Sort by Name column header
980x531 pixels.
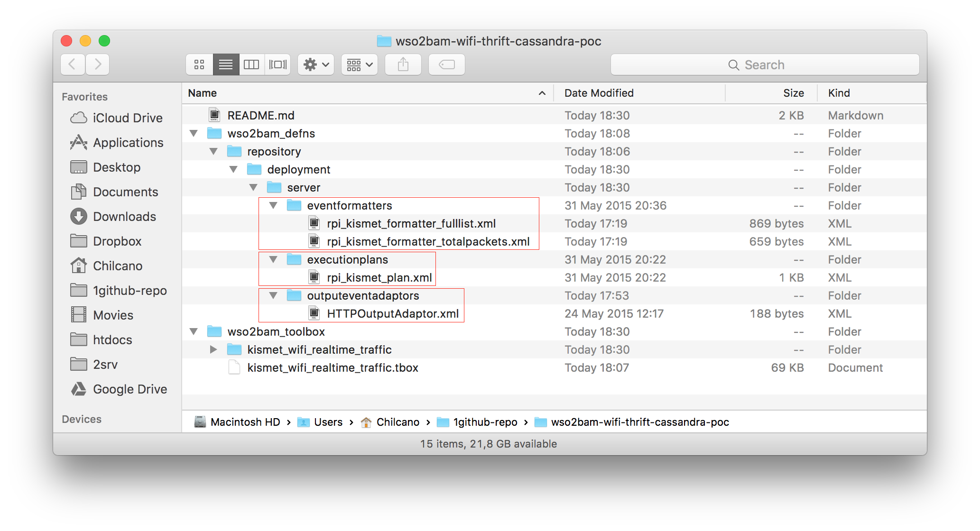[x=203, y=93]
